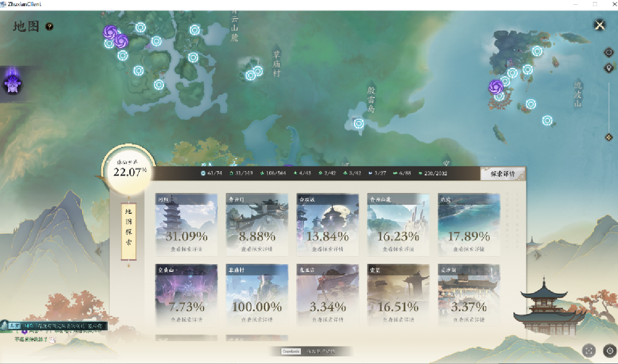Click the 流波山 label on the map

578,94
